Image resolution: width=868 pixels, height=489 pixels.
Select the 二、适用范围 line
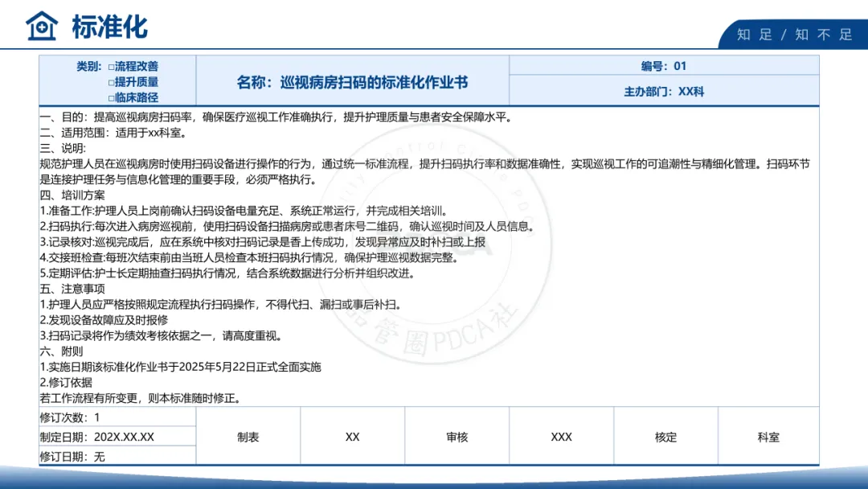coord(115,133)
